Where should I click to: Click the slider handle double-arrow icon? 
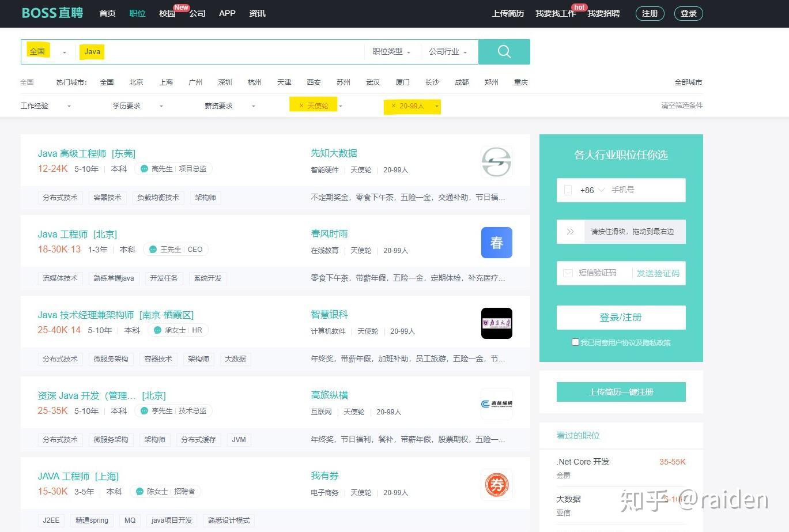(x=570, y=232)
